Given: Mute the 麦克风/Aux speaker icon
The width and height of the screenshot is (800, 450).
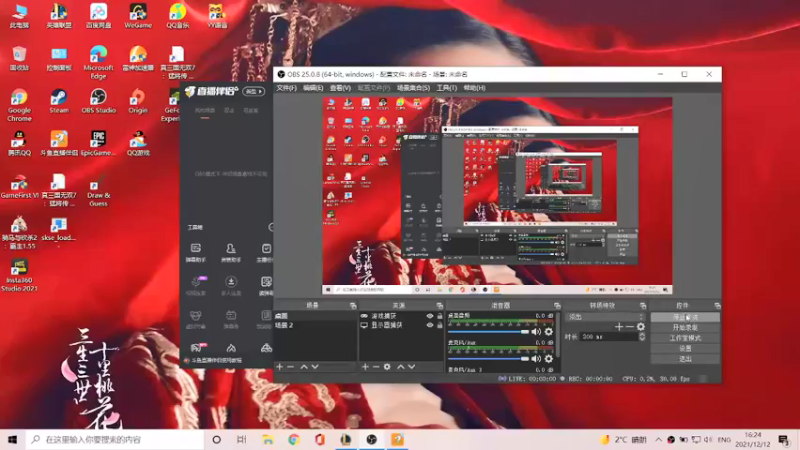Looking at the screenshot, I should point(536,359).
